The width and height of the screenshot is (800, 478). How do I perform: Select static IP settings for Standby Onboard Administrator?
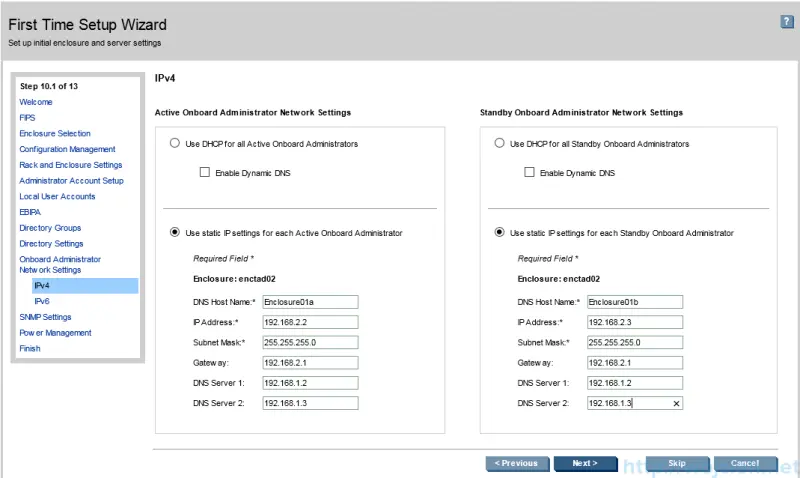pos(499,232)
